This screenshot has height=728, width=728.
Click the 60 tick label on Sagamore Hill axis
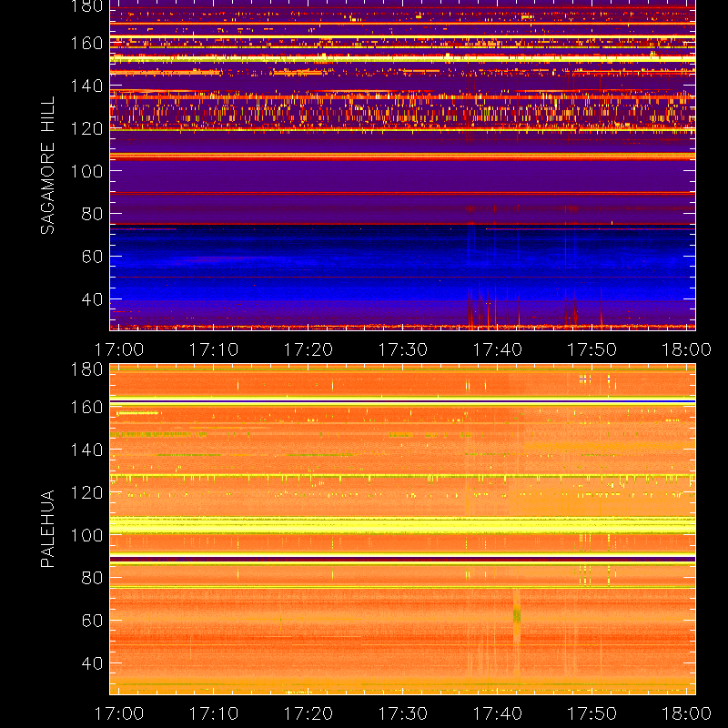(92, 257)
